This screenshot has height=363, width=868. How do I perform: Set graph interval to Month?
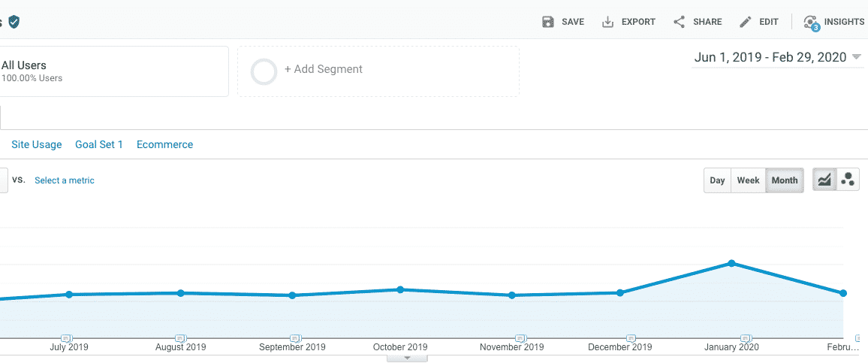click(785, 180)
